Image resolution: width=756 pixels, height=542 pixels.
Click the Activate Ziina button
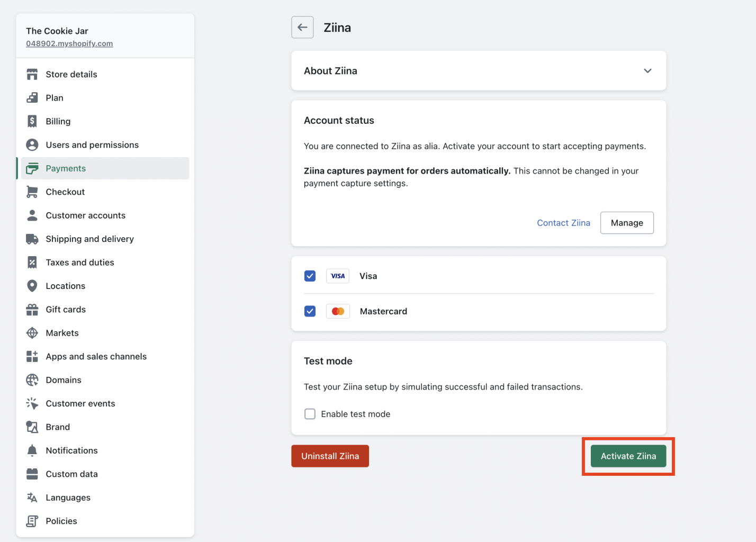(x=628, y=456)
